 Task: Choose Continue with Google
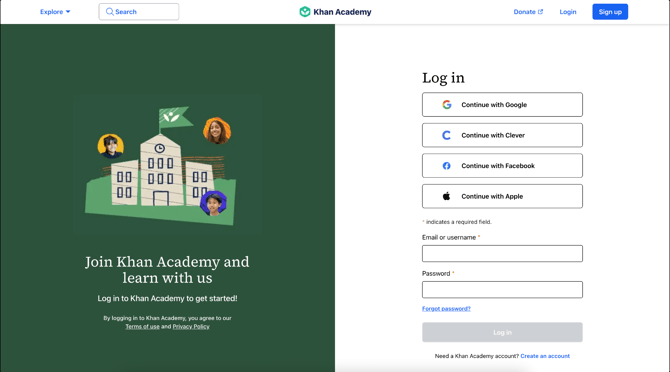pos(502,105)
